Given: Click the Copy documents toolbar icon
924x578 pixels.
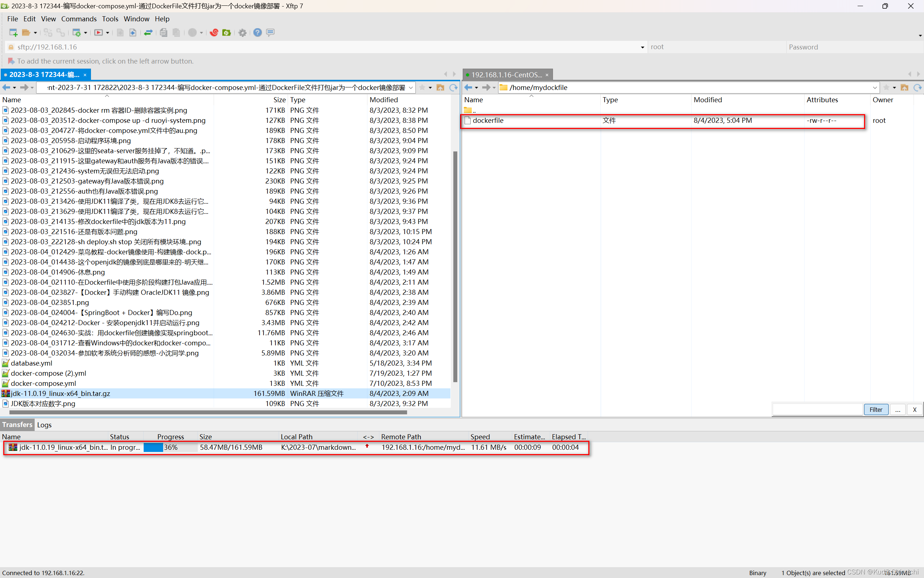Looking at the screenshot, I should 164,33.
